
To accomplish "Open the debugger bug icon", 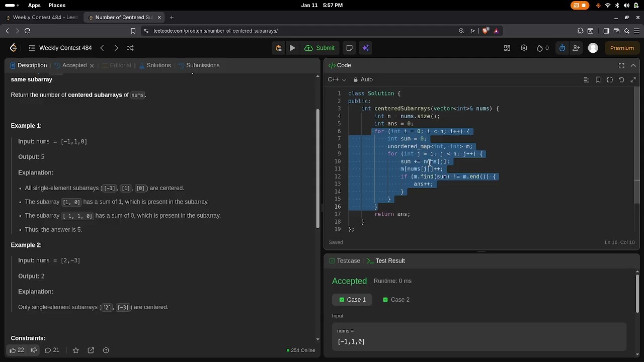I will [x=278, y=48].
